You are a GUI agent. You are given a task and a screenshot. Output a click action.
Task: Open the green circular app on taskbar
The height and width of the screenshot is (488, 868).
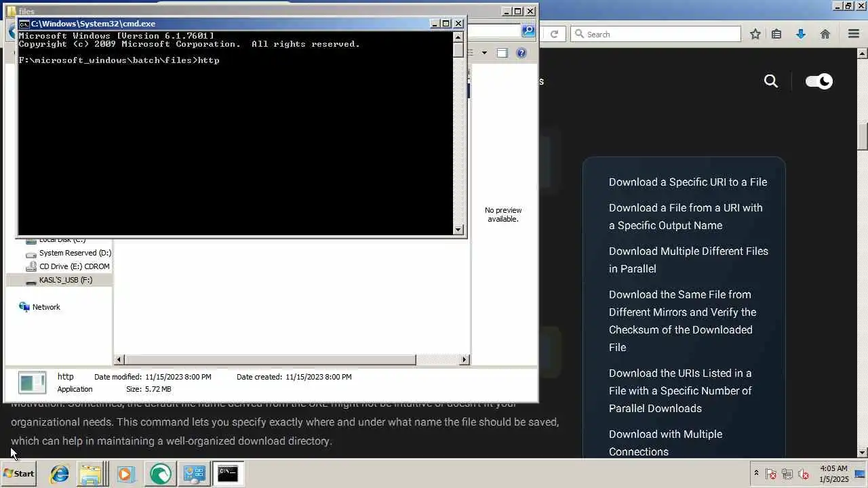click(161, 474)
